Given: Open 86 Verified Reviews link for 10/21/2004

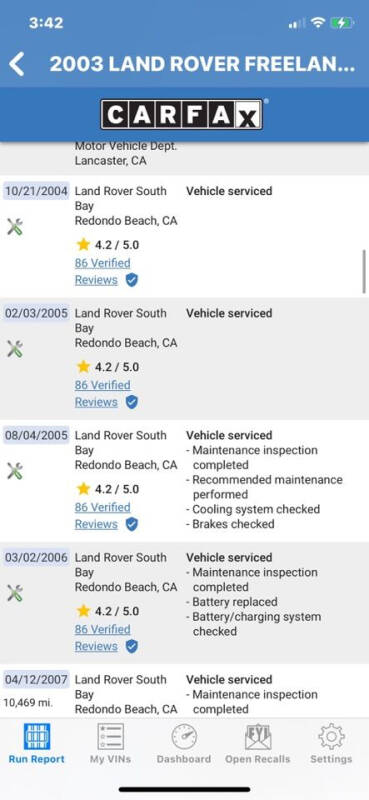Looking at the screenshot, I should pos(102,271).
